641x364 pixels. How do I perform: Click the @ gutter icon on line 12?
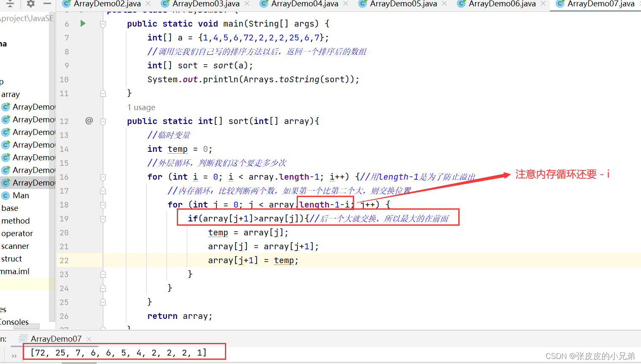[x=89, y=121]
